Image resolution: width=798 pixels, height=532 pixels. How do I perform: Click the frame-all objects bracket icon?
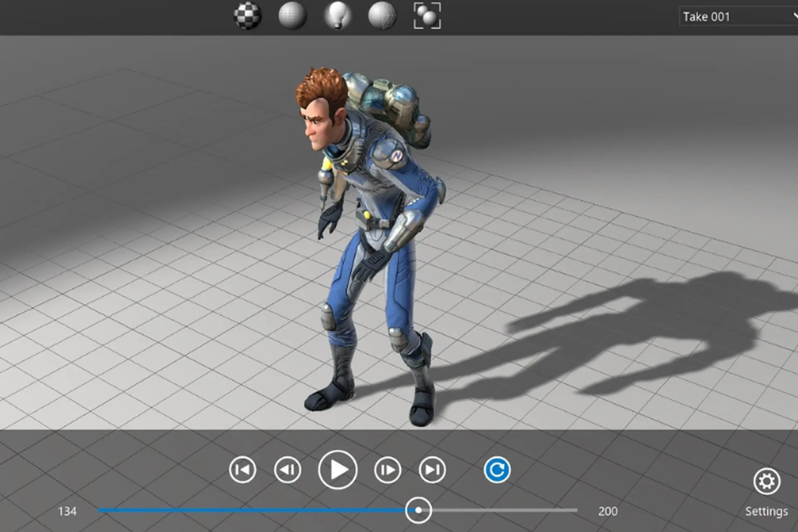427,16
